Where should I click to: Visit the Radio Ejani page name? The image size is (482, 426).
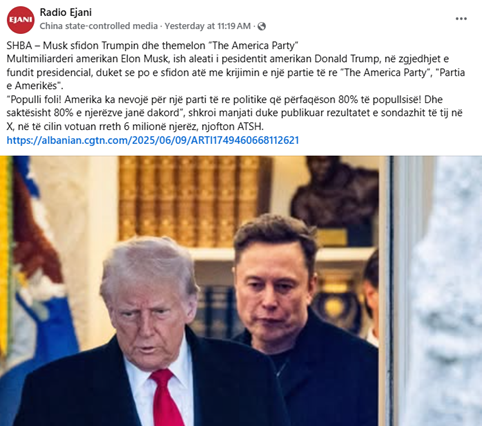(x=66, y=12)
